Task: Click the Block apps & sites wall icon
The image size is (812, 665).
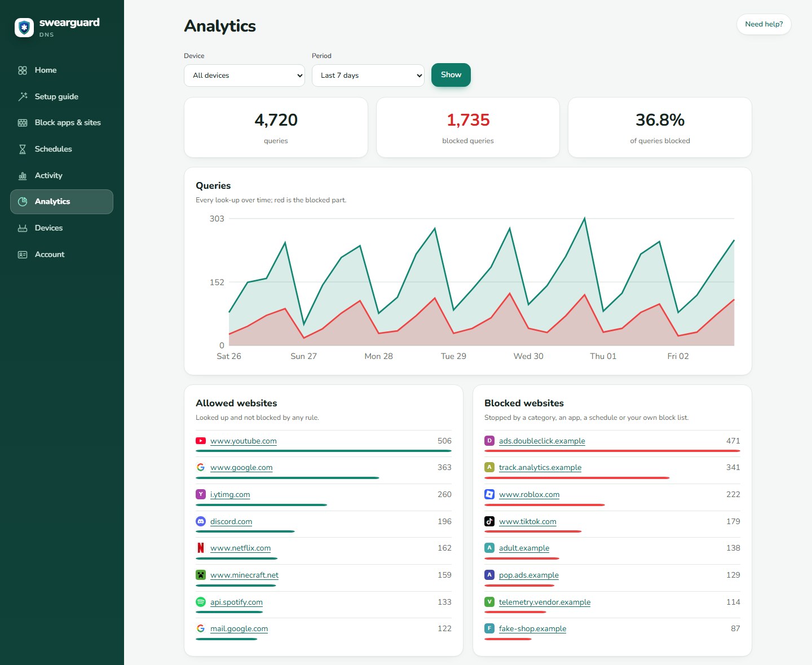Action: pos(23,123)
